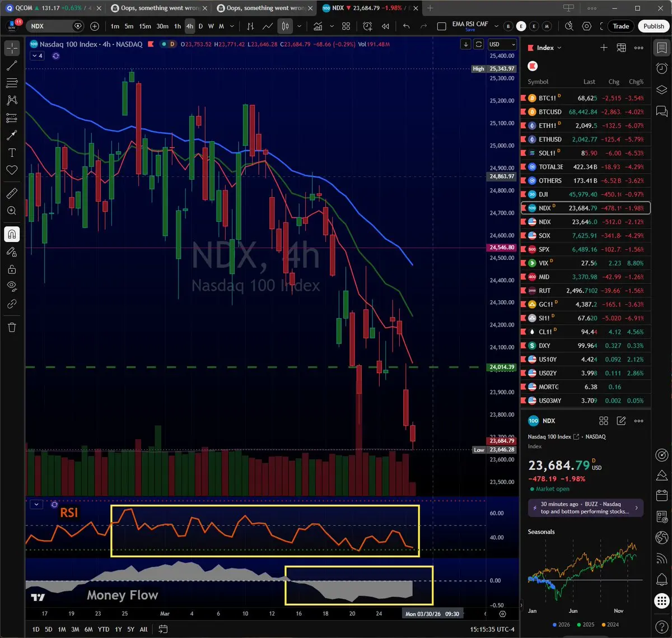672x638 pixels.
Task: Expand the Index watchlist name dropdown
Action: coord(549,48)
